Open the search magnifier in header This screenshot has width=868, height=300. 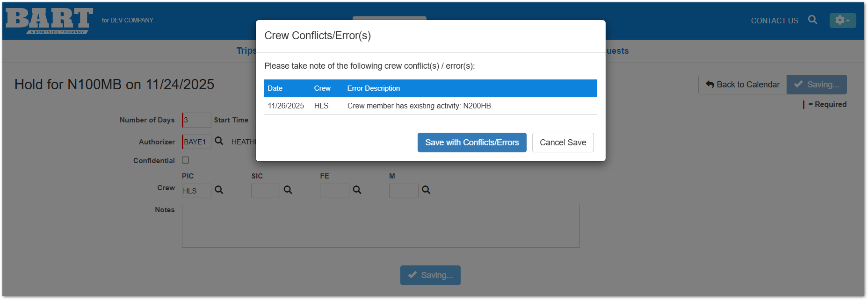812,20
